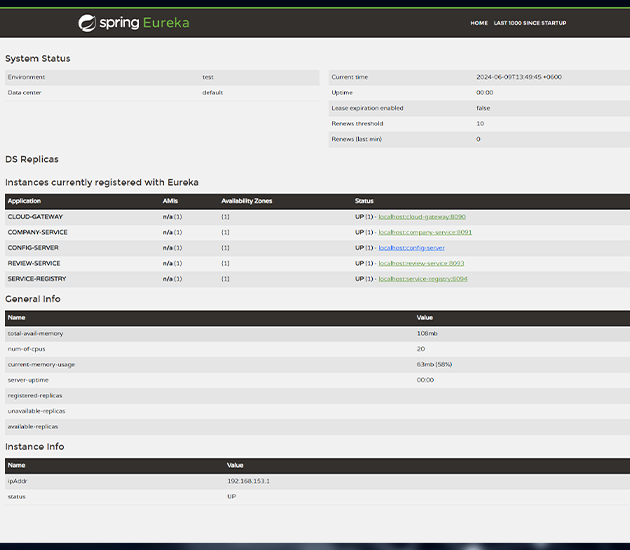
Task: Click the Instance Info heading
Action: (34, 446)
